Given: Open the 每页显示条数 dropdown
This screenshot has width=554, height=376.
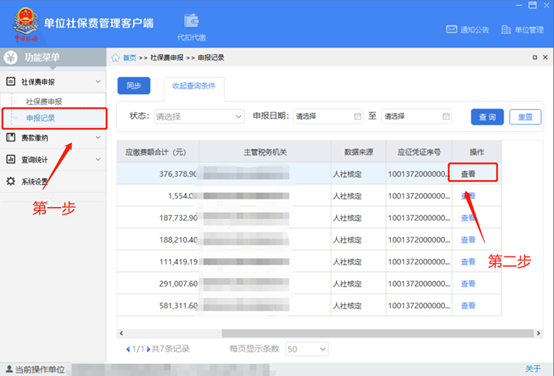Looking at the screenshot, I should (307, 349).
